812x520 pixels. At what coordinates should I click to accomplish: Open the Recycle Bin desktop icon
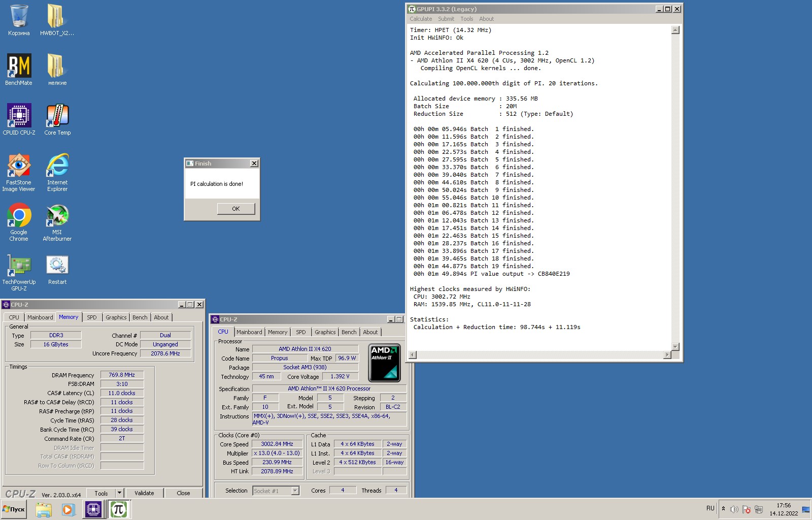pos(19,20)
